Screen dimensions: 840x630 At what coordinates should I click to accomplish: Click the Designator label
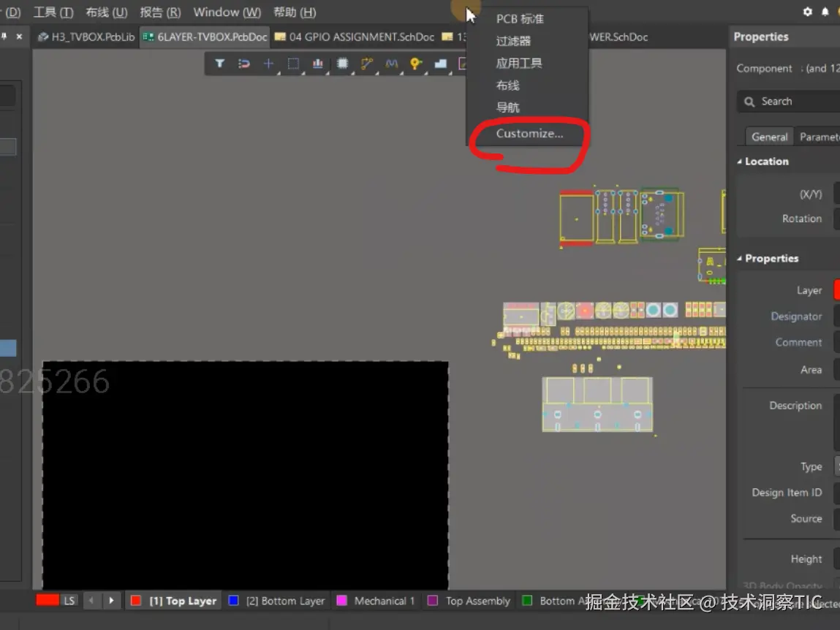coord(796,316)
